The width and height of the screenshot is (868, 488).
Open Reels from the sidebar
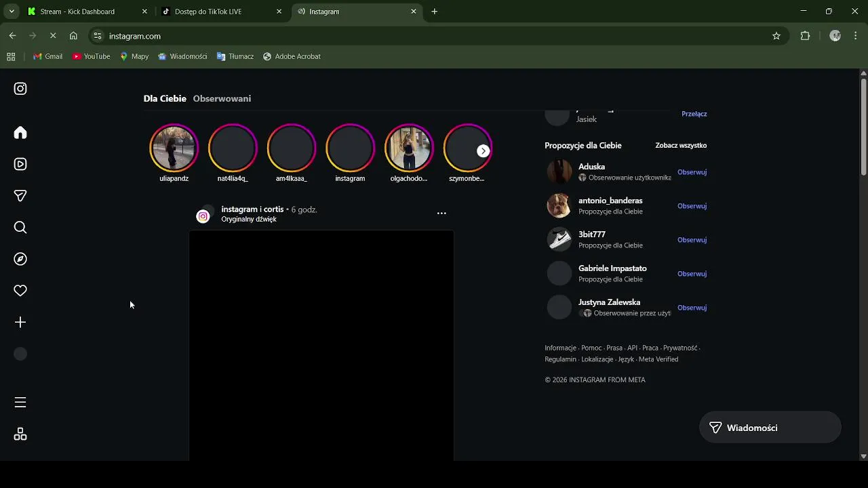click(x=20, y=164)
